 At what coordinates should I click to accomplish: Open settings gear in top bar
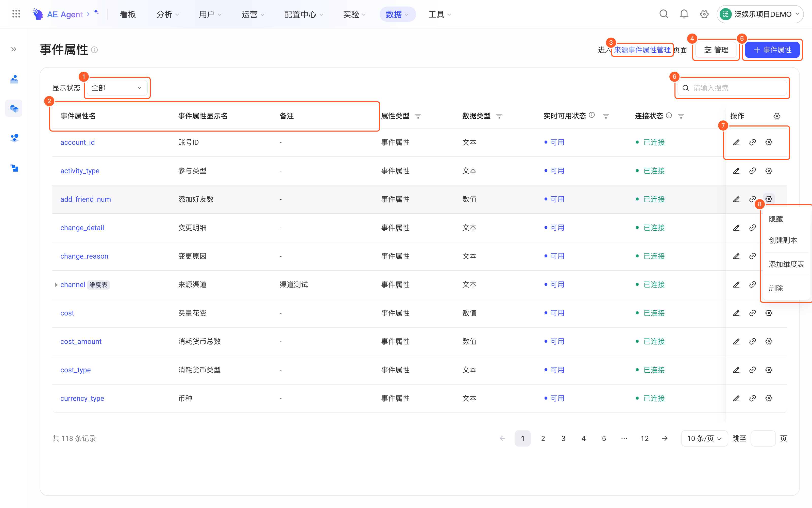(x=704, y=14)
